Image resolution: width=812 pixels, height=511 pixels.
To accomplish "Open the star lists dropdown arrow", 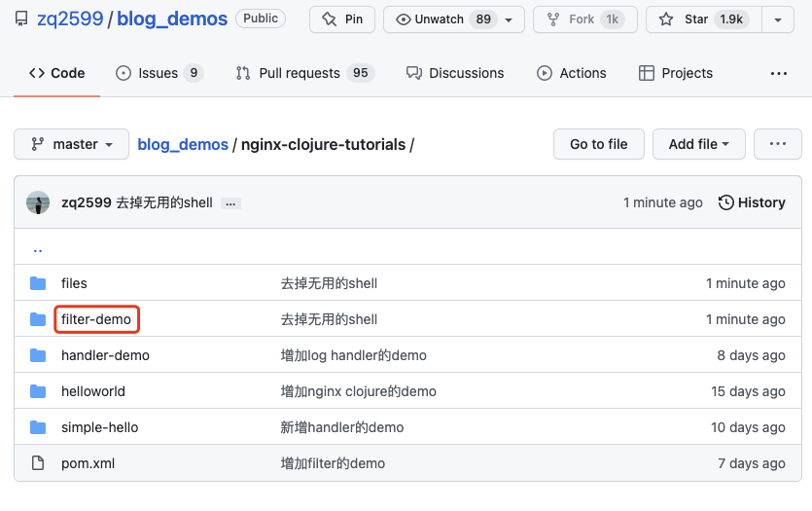I will [x=776, y=19].
